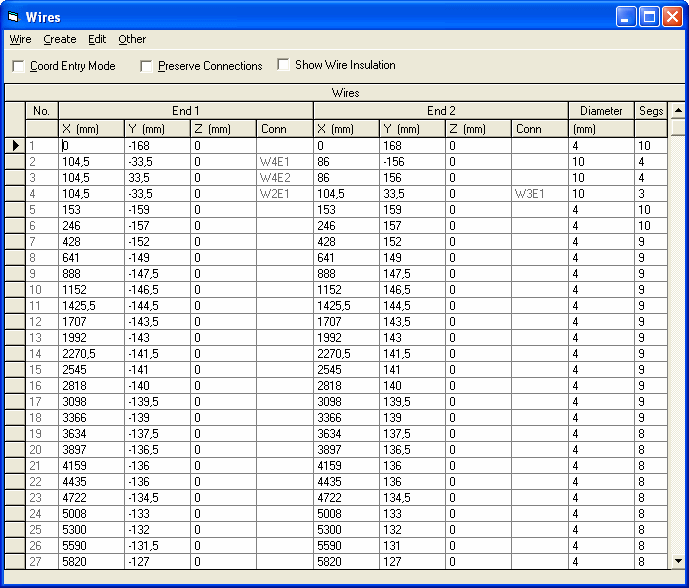Screen dimensions: 689x588
Task: Enable Coord Entry Mode checkbox
Action: pyautogui.click(x=18, y=66)
